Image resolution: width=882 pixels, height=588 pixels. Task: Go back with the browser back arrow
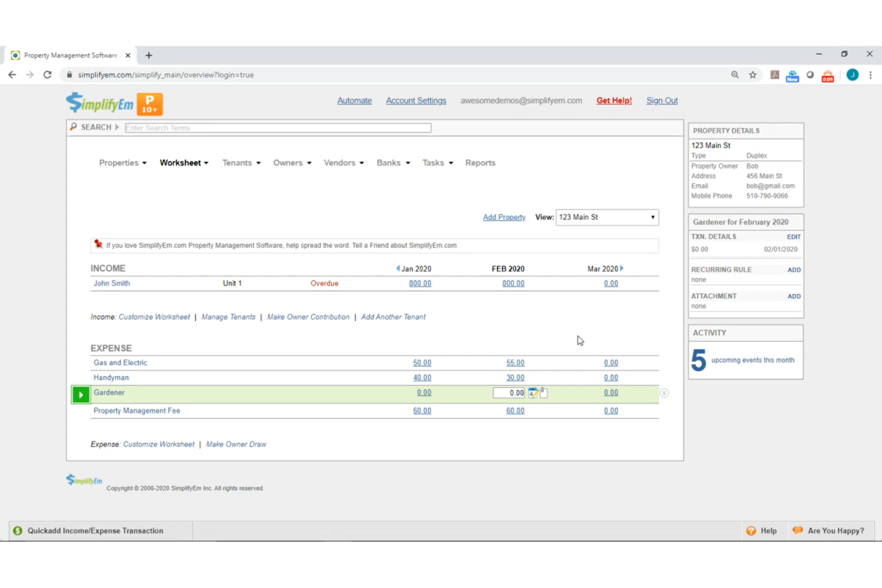click(12, 75)
